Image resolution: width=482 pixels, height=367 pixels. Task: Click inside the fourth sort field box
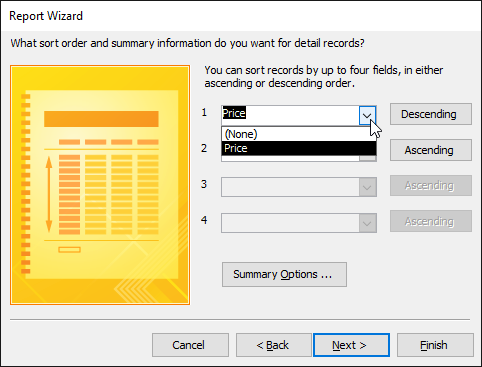(290, 223)
